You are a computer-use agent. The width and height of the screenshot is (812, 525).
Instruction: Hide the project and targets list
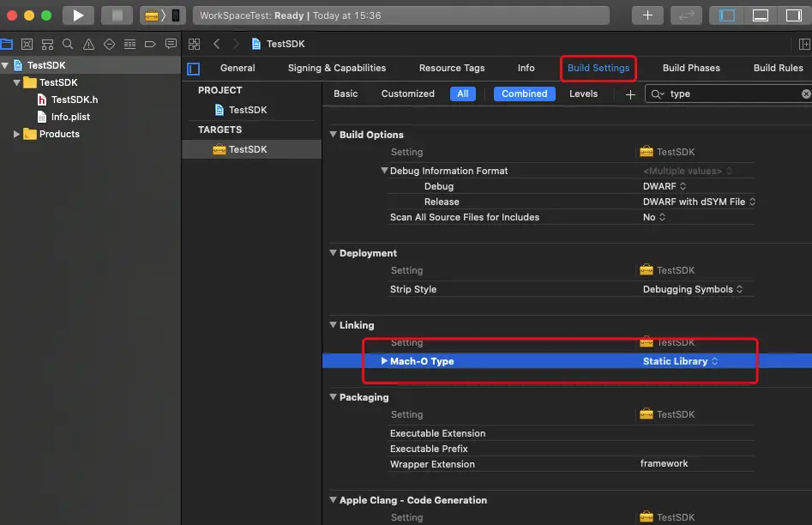pyautogui.click(x=193, y=69)
